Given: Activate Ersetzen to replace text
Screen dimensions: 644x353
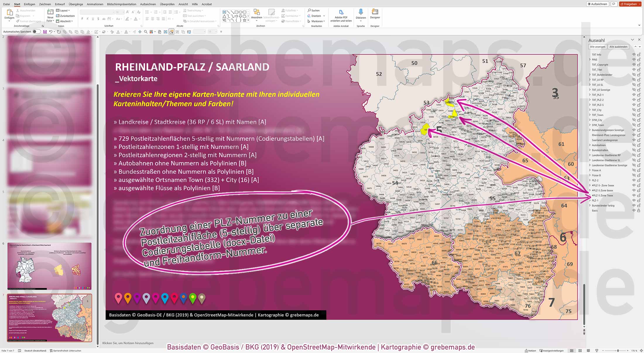Looking at the screenshot, I should pyautogui.click(x=315, y=16).
